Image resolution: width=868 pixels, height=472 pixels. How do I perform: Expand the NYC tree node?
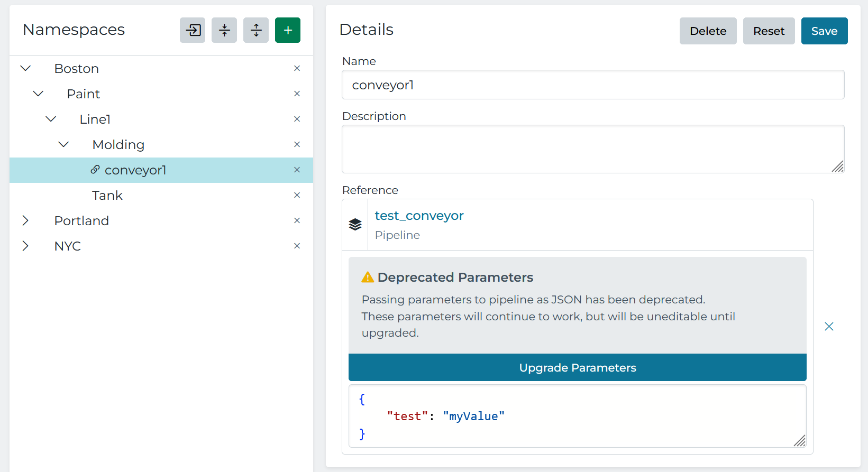25,246
